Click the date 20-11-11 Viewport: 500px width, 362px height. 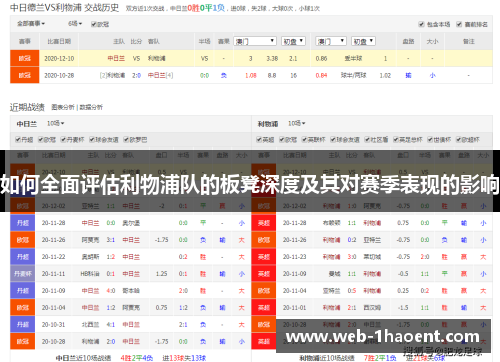53,274
